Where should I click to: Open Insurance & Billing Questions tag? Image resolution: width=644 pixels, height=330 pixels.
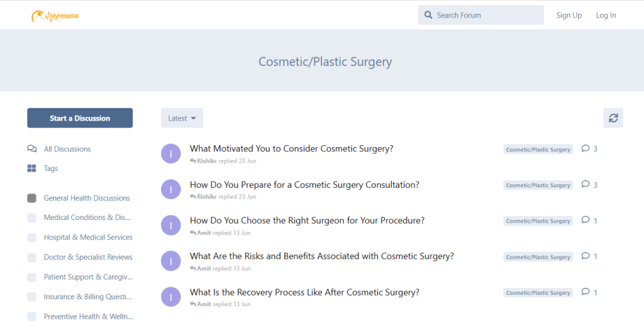click(x=88, y=297)
